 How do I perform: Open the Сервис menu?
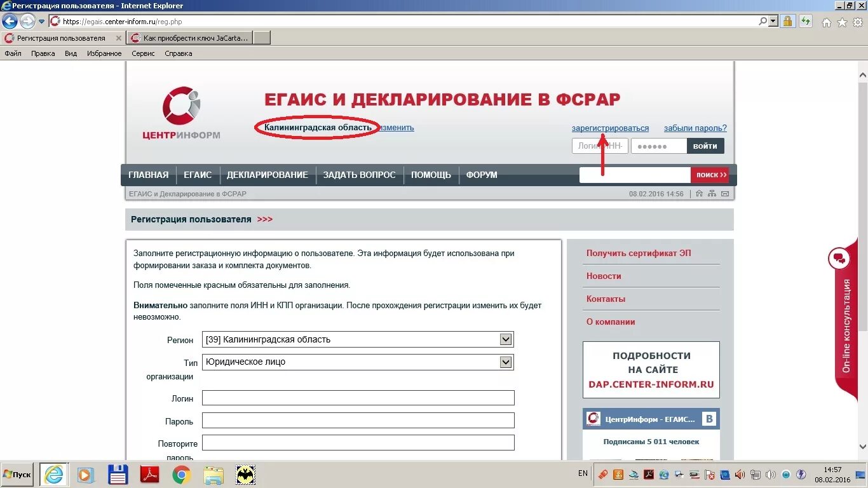coord(143,53)
